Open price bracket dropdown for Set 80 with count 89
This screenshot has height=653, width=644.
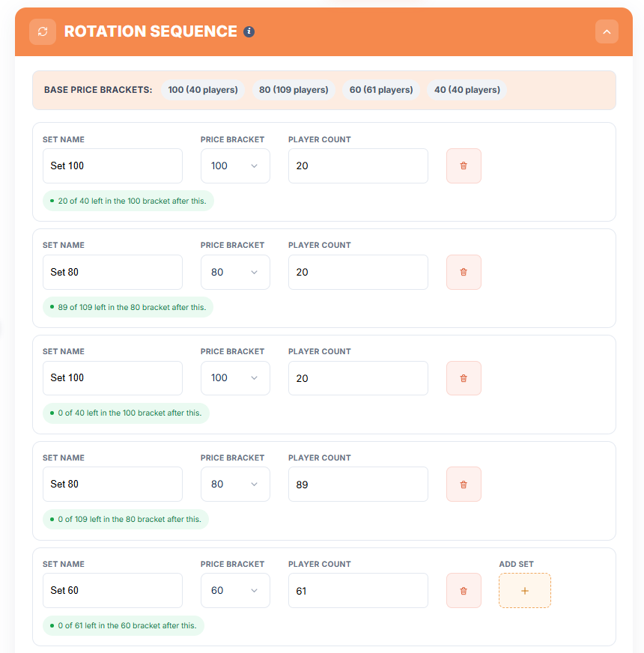pyautogui.click(x=235, y=485)
